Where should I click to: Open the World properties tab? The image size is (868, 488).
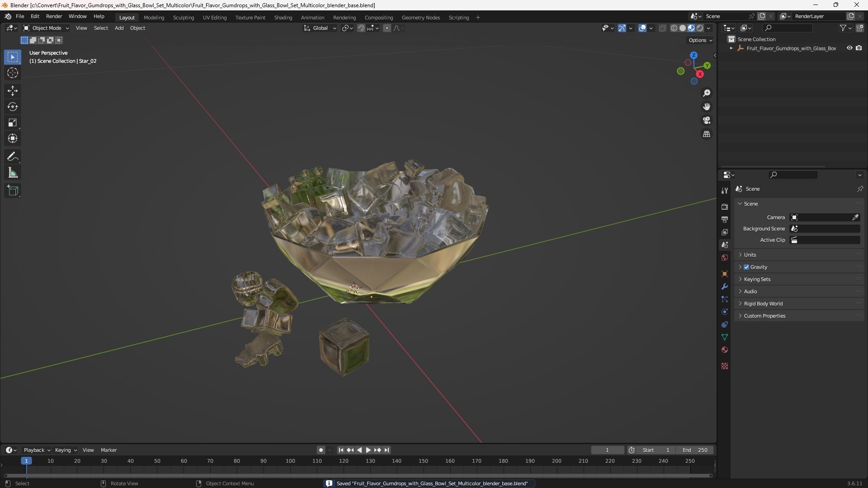tap(725, 258)
